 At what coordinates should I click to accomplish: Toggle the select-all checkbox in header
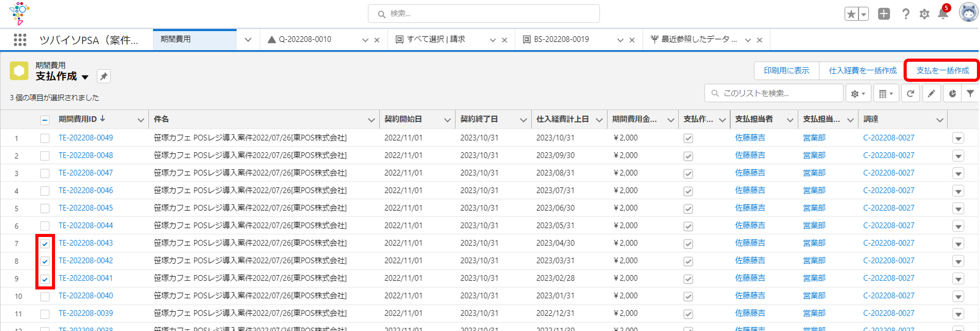[45, 120]
